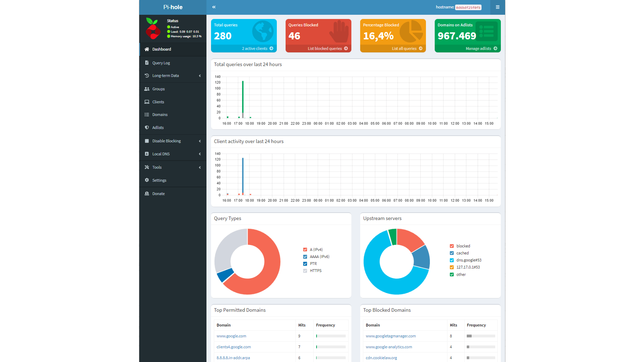This screenshot has height=362, width=644.
Task: Click the Pi-hole raspberry logo
Action: (153, 28)
